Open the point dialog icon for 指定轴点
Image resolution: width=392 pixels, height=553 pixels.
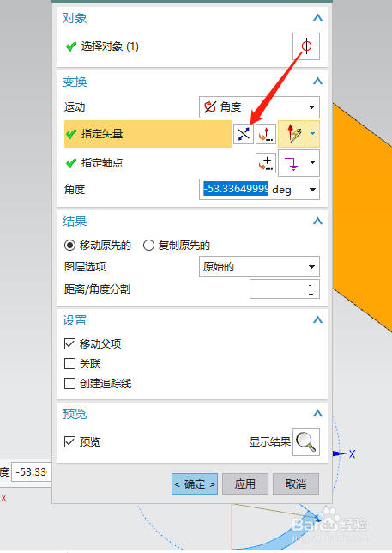click(266, 163)
